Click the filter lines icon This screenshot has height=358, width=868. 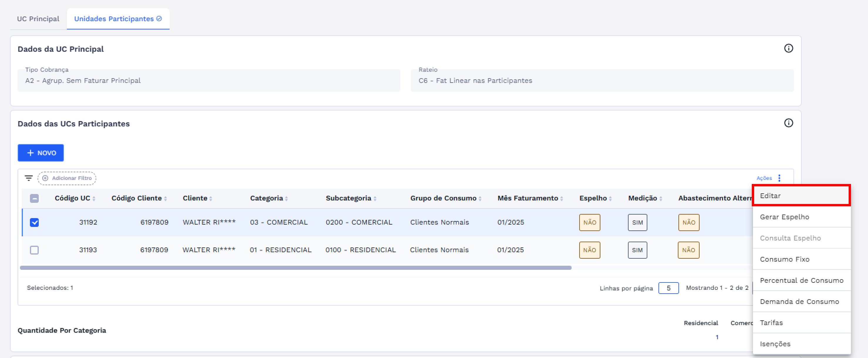[x=29, y=178]
